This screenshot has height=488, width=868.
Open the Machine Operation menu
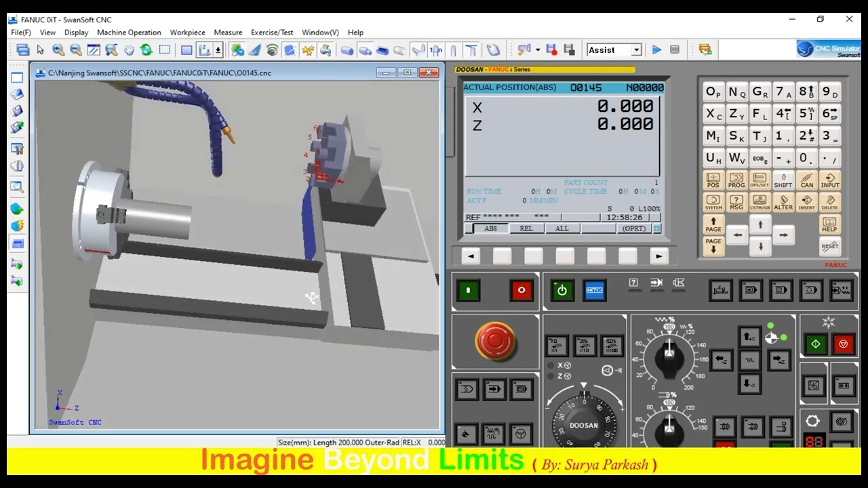click(x=129, y=32)
